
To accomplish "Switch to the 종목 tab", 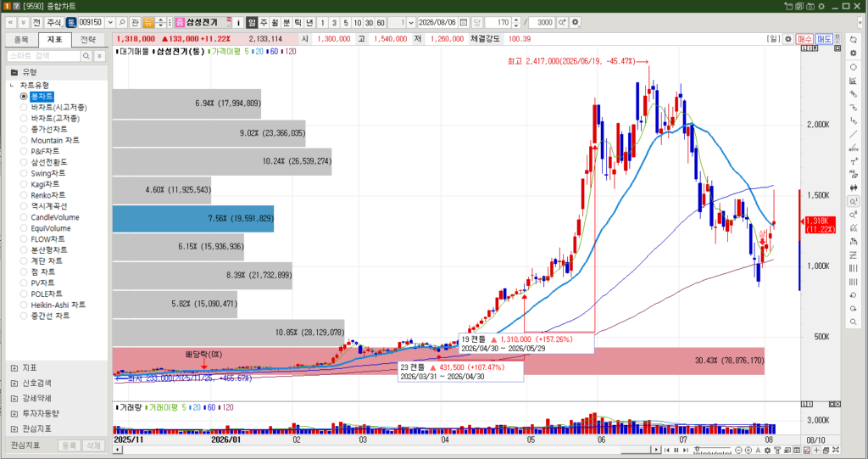I will point(21,39).
